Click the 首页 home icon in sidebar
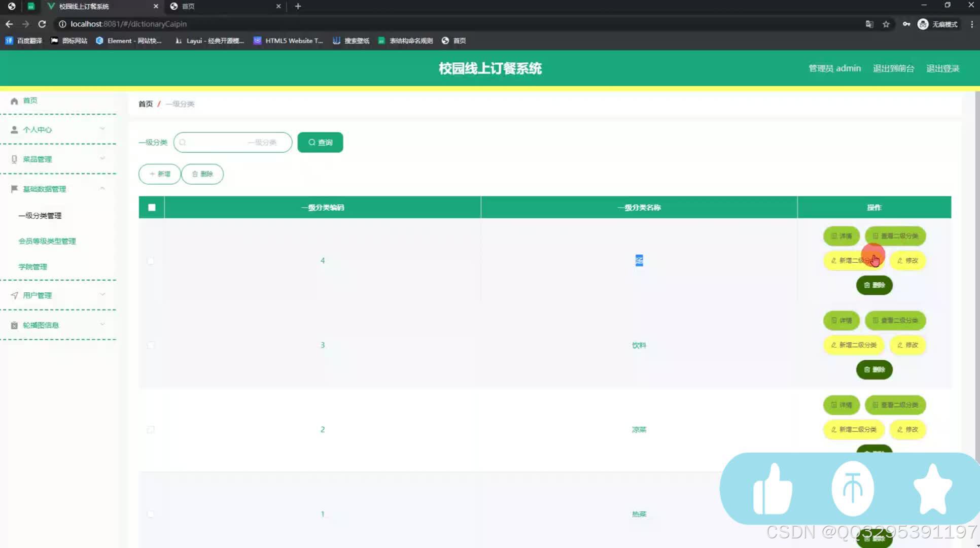This screenshot has height=548, width=980. [14, 101]
